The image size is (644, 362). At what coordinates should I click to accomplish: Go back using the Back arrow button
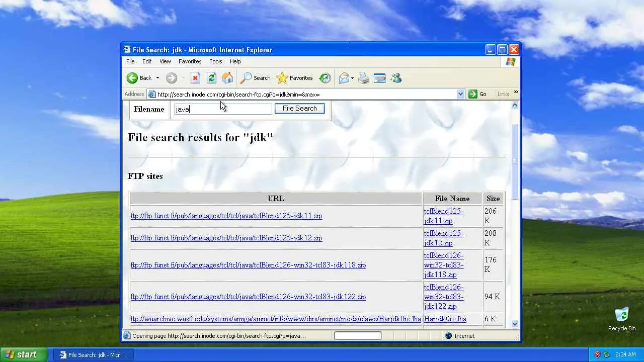139,78
